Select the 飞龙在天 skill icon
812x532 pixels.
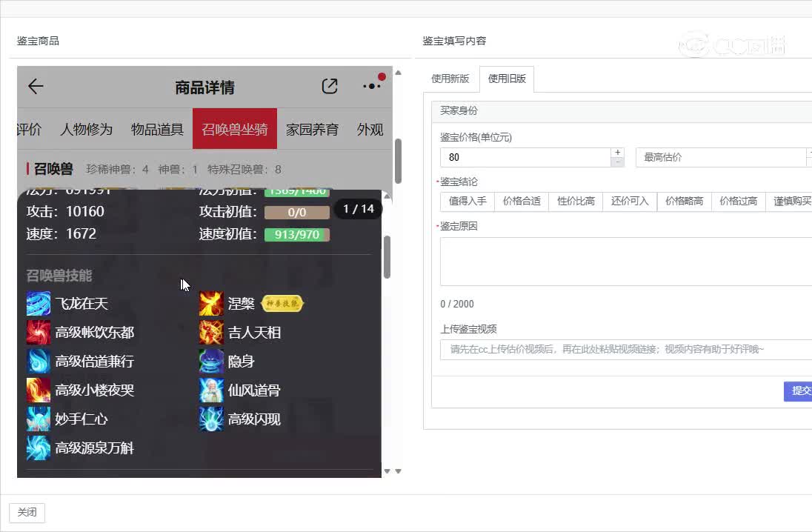click(x=39, y=304)
